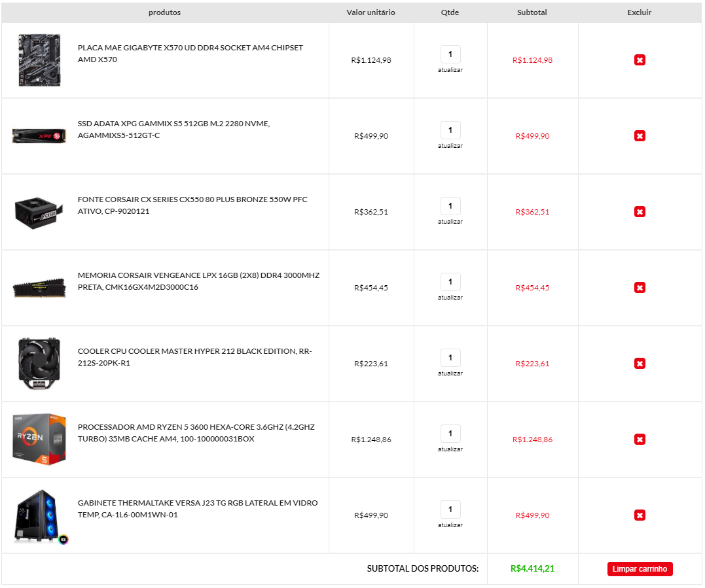Select unit price R$223,61 of cooler
Image resolution: width=705 pixels, height=588 pixels.
tap(371, 364)
